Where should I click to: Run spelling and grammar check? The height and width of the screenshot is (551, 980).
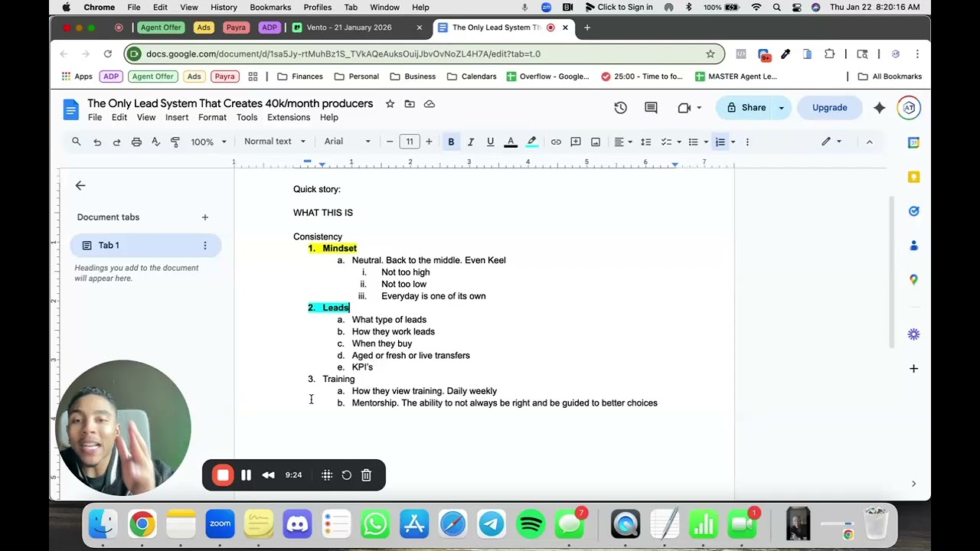(x=155, y=142)
